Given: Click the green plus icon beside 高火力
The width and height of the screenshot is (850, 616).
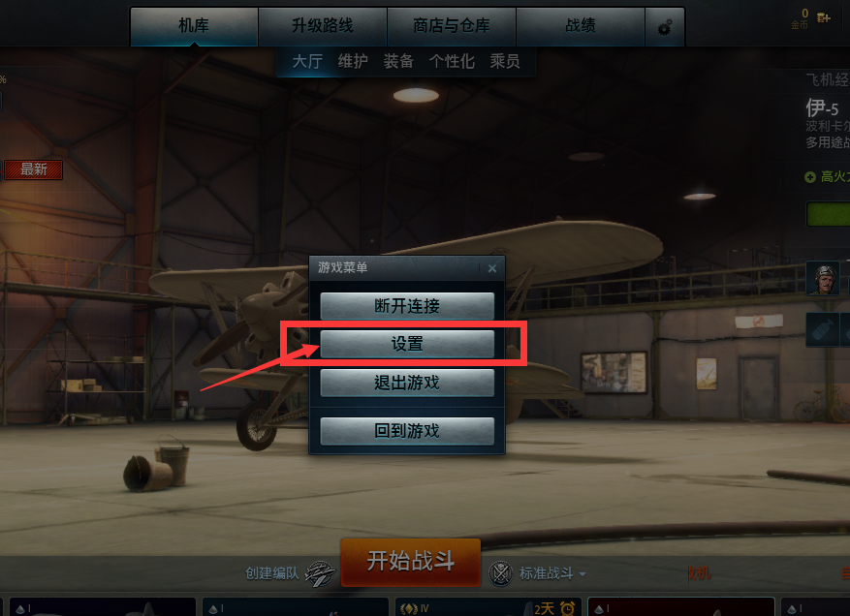Looking at the screenshot, I should point(810,177).
